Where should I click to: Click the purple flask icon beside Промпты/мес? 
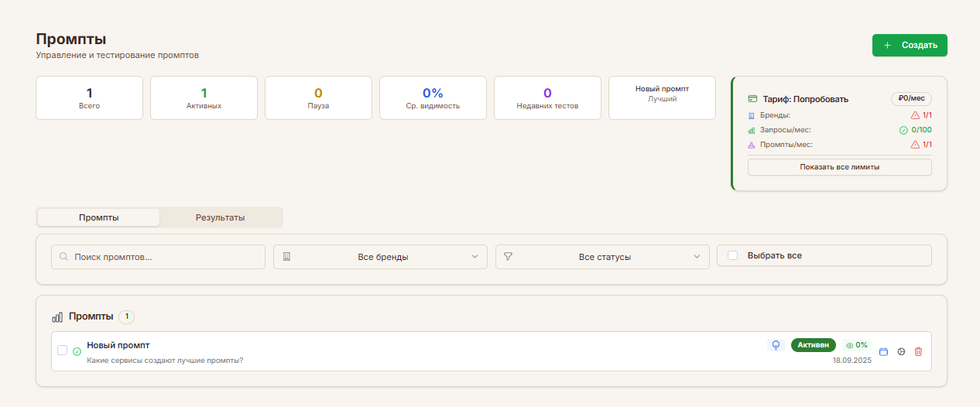752,145
